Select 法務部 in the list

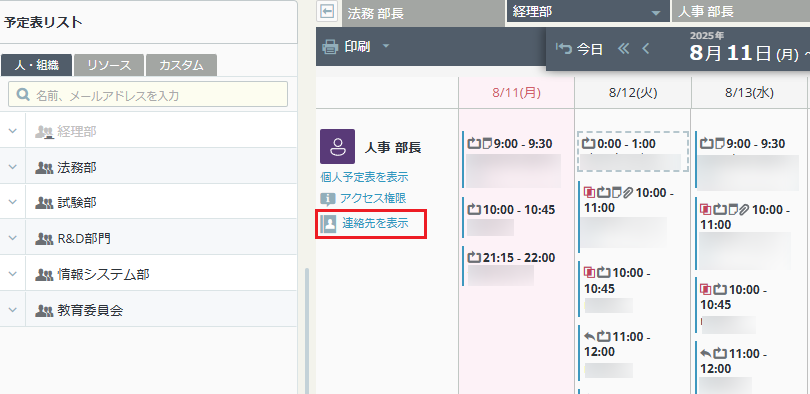point(76,167)
